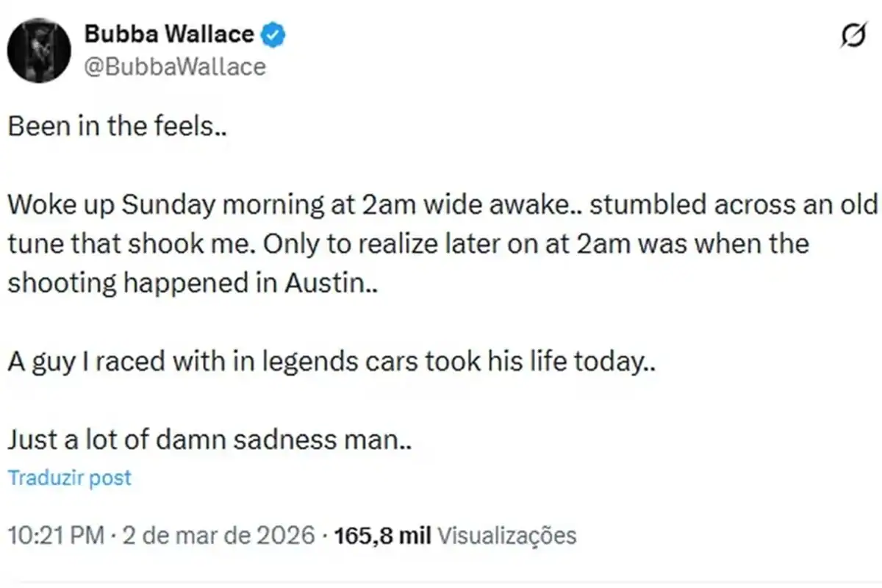The height and width of the screenshot is (588, 882).
Task: Click the 10:21 PM timestamp
Action: click(x=56, y=535)
